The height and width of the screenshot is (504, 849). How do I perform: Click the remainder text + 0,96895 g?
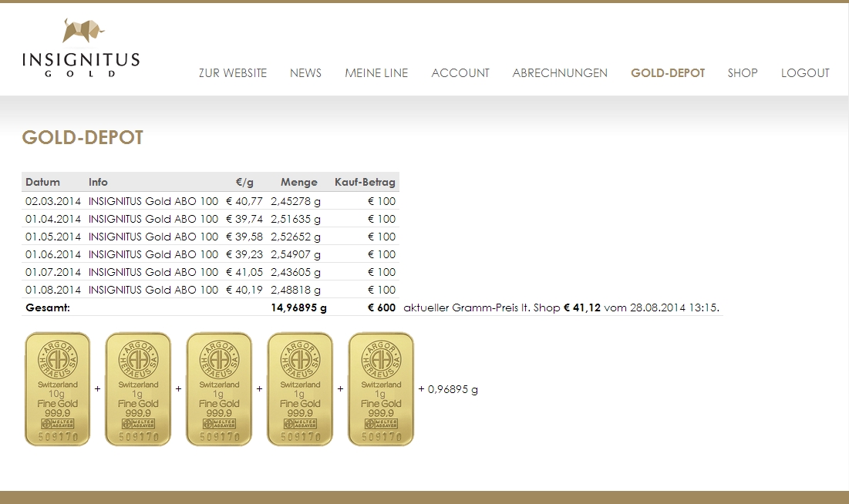pos(448,389)
